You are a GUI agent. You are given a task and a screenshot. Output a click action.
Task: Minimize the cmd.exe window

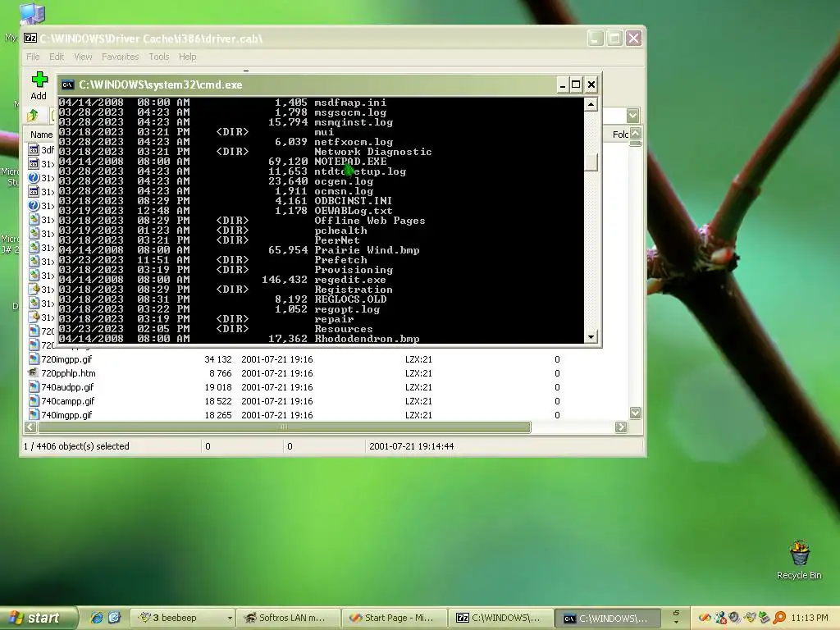(562, 84)
